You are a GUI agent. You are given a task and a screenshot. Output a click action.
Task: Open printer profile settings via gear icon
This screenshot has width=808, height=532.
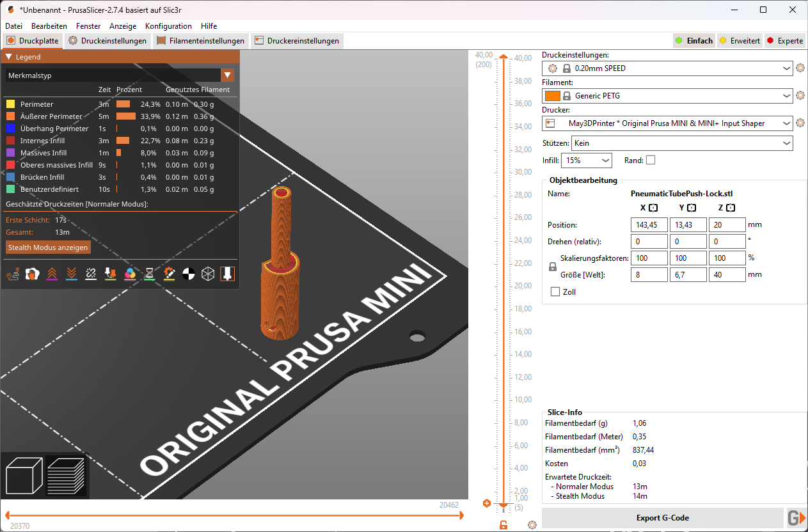click(800, 123)
